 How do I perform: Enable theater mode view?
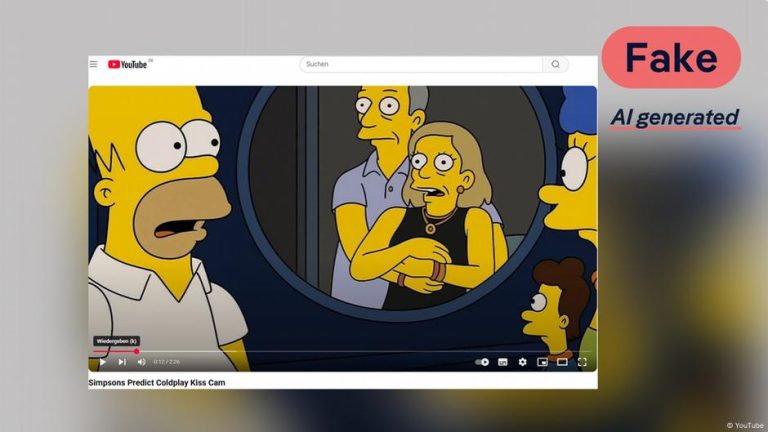pyautogui.click(x=562, y=362)
